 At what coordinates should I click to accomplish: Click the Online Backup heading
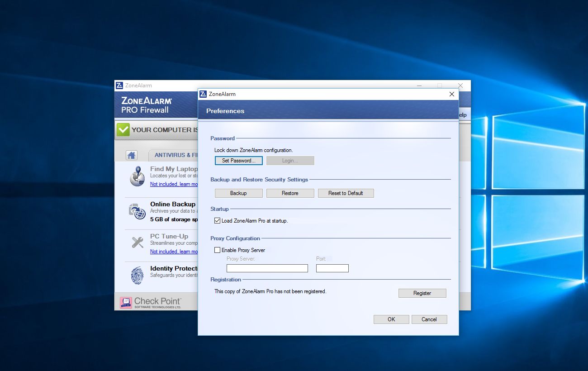click(173, 204)
